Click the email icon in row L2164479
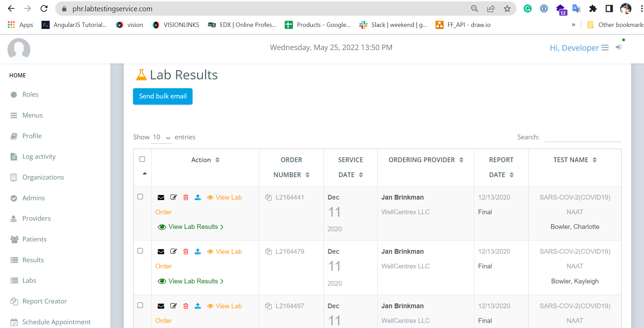644x328 pixels. tap(161, 252)
